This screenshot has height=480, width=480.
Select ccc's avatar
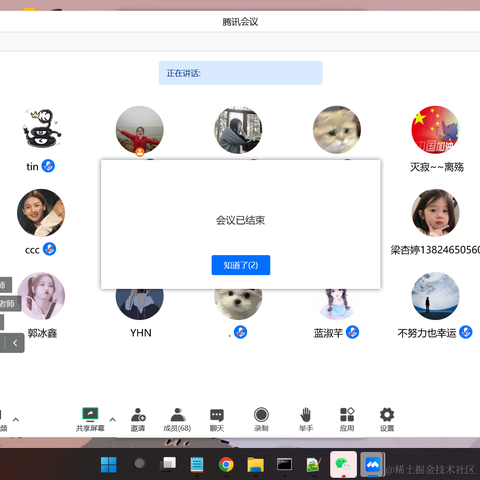tap(41, 213)
